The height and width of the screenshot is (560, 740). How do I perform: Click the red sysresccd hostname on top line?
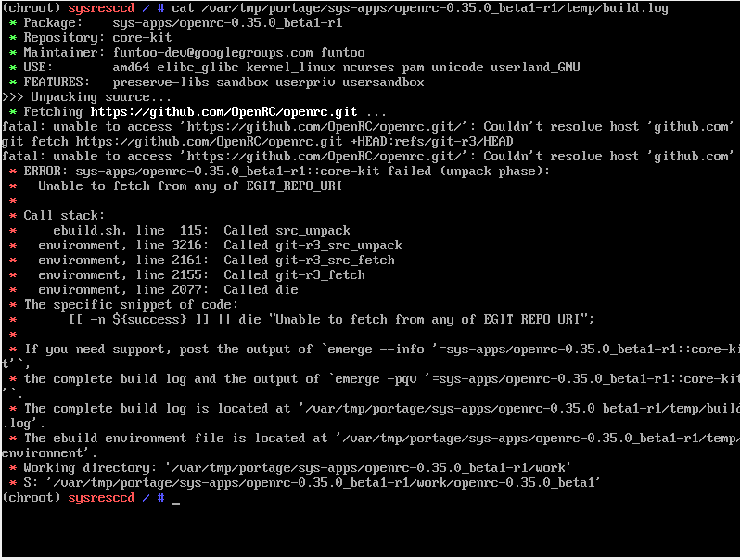coord(101,7)
